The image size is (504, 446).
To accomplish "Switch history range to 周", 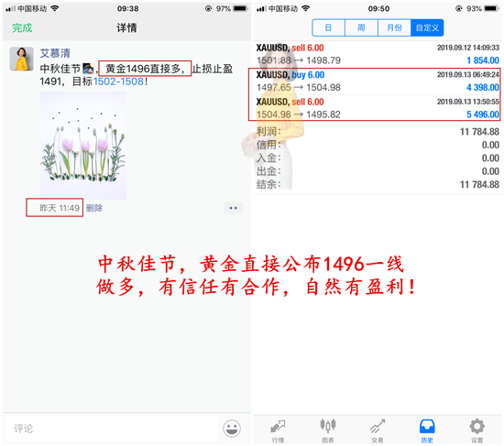I will tap(361, 27).
